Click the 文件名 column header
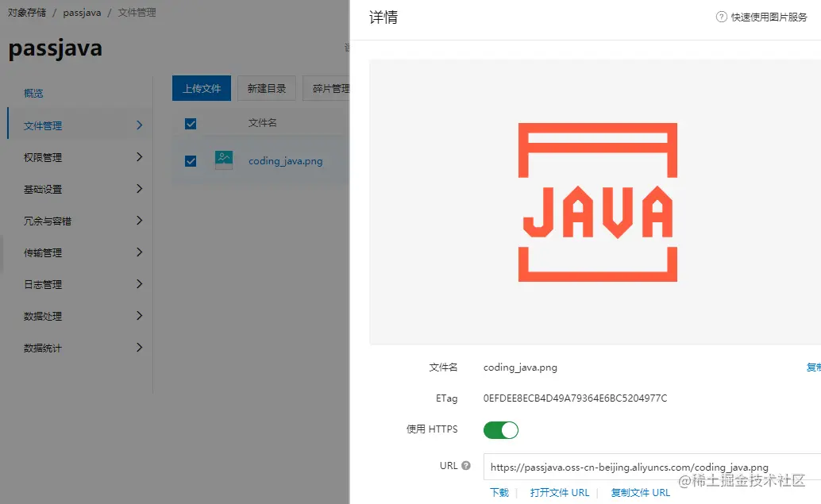 pyautogui.click(x=262, y=123)
